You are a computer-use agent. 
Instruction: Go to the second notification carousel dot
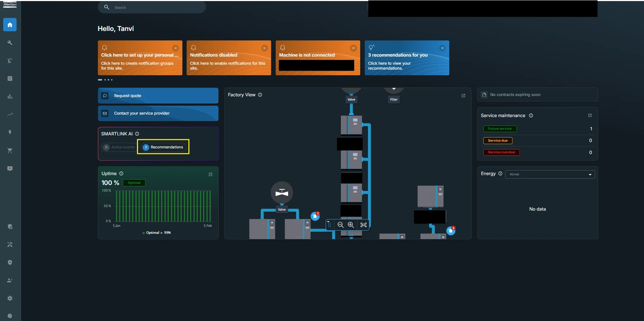[105, 80]
